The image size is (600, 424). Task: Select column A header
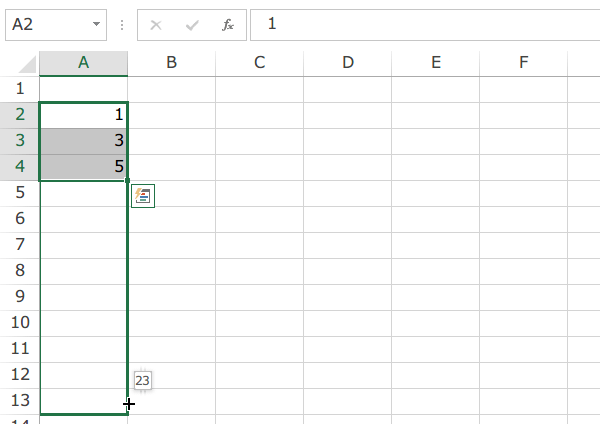[x=83, y=63]
